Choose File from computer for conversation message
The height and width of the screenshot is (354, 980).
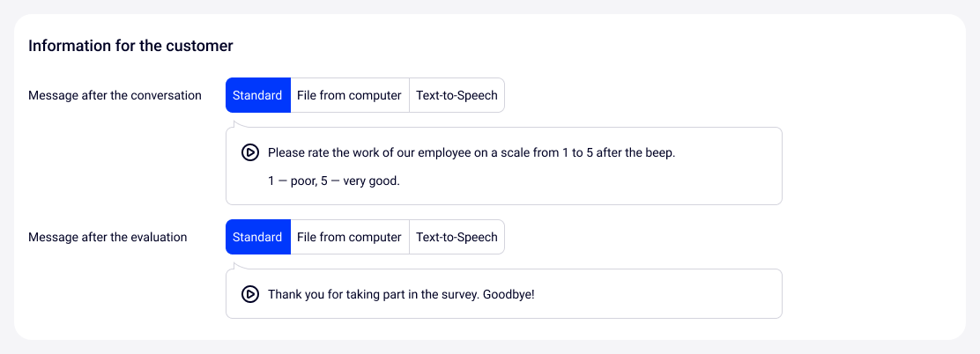point(349,95)
